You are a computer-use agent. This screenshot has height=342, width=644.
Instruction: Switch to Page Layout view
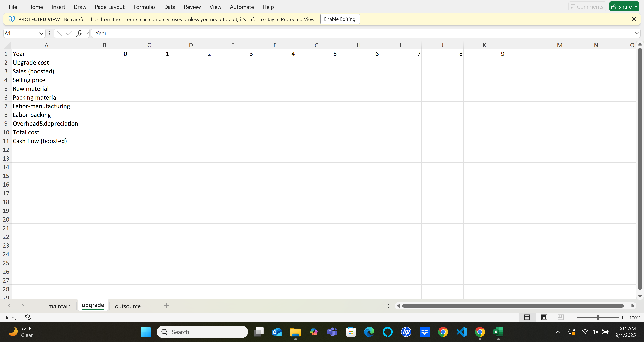point(544,317)
